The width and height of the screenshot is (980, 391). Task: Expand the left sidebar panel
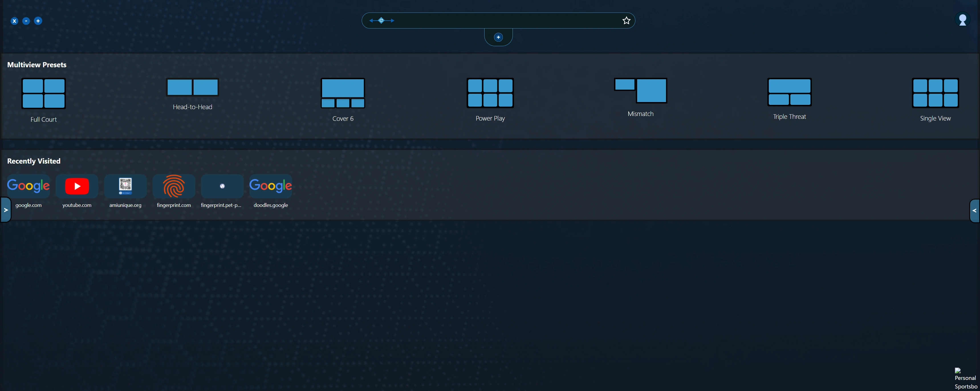click(5, 209)
